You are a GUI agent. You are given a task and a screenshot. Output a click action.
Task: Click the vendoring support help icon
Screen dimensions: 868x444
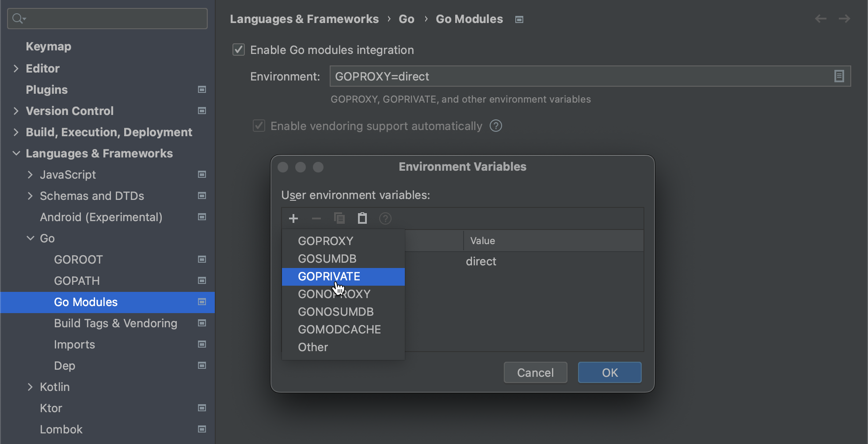tap(495, 126)
